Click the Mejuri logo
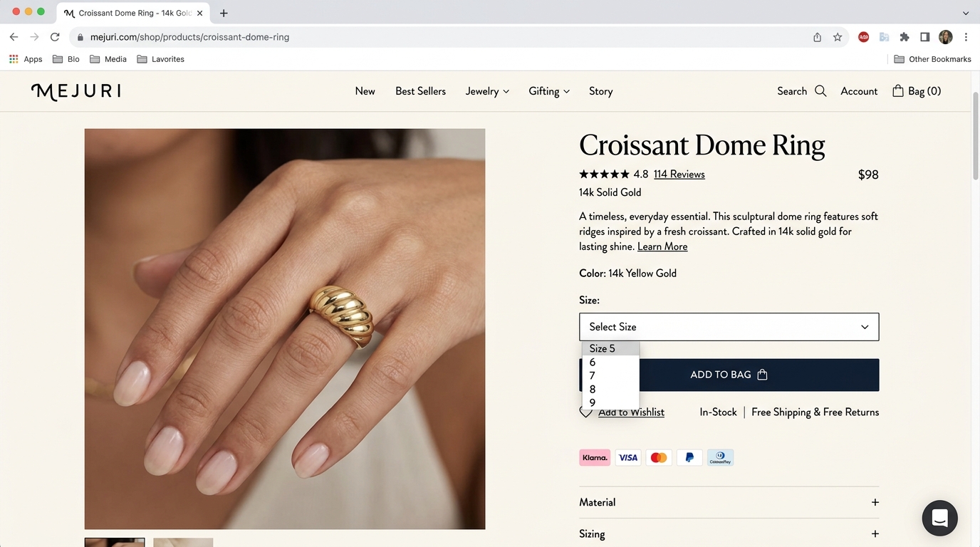This screenshot has height=547, width=980. [75, 91]
